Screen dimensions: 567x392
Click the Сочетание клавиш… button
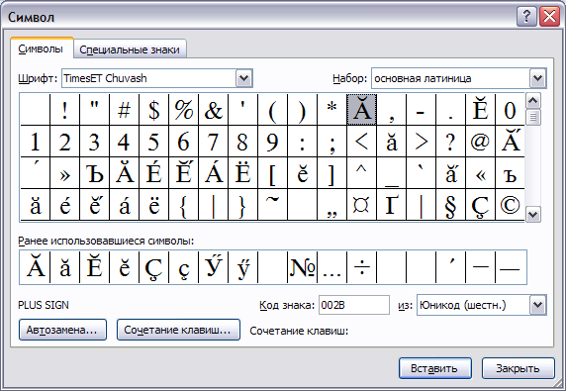[178, 330]
